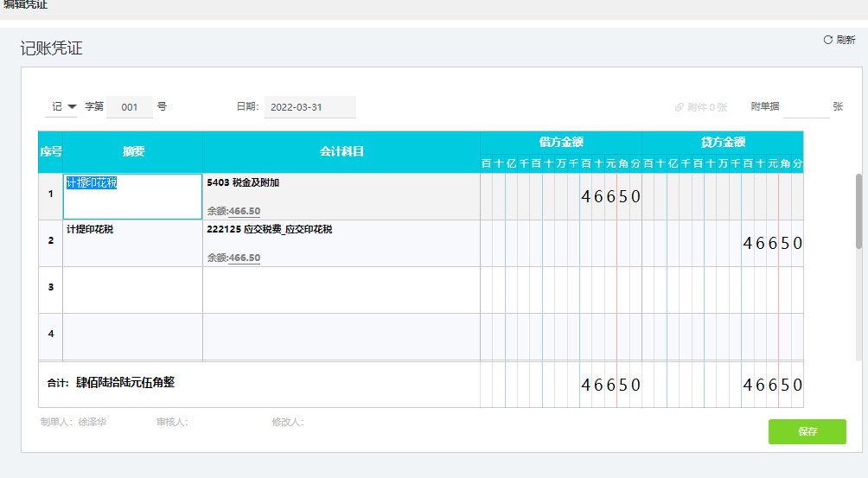Click the 贷方金额 column header

[x=723, y=142]
